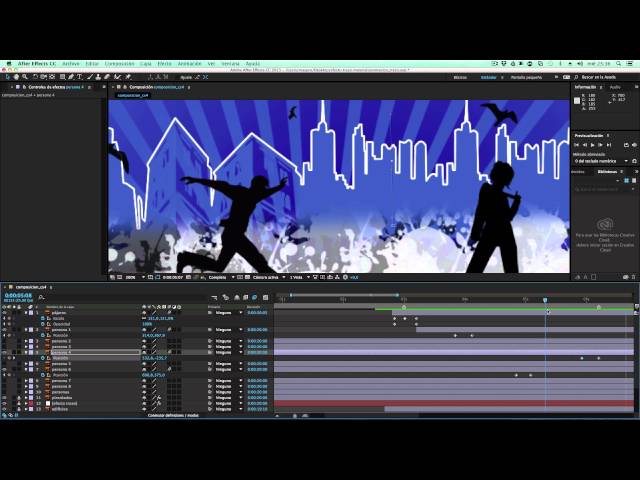Select the Clone Stamp tool
Viewport: 640px width, 480px height.
click(x=98, y=77)
